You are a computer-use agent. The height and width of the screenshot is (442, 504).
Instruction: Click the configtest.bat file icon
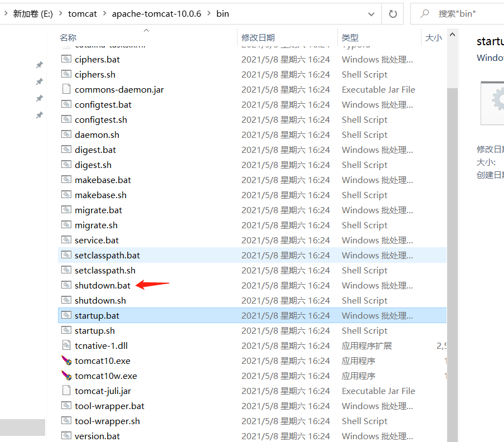point(66,104)
